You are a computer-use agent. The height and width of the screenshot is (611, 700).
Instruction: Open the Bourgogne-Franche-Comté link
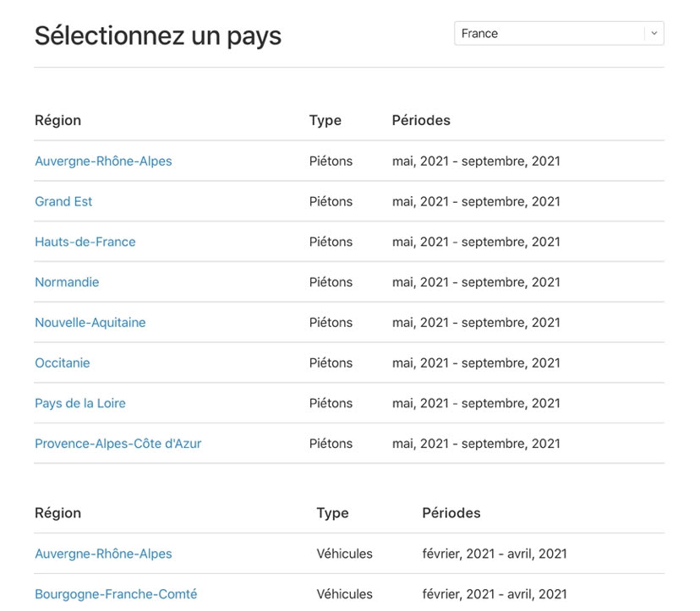pos(116,594)
